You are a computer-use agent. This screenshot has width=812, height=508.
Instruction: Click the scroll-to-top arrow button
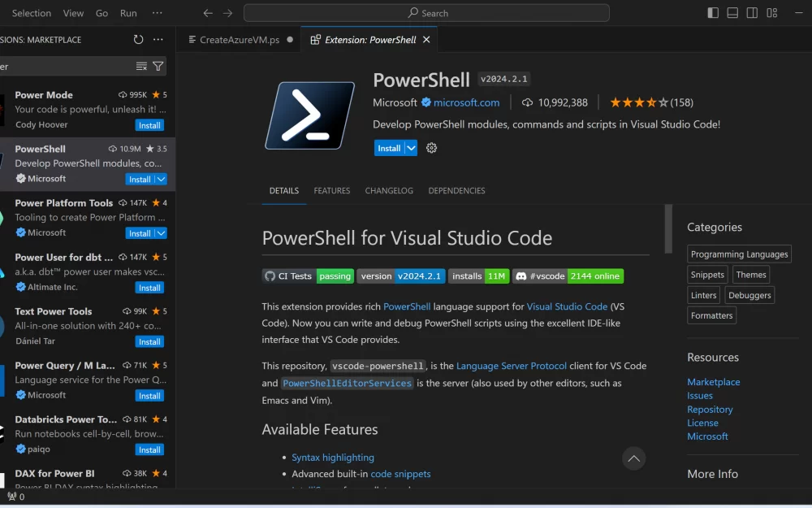[634, 458]
